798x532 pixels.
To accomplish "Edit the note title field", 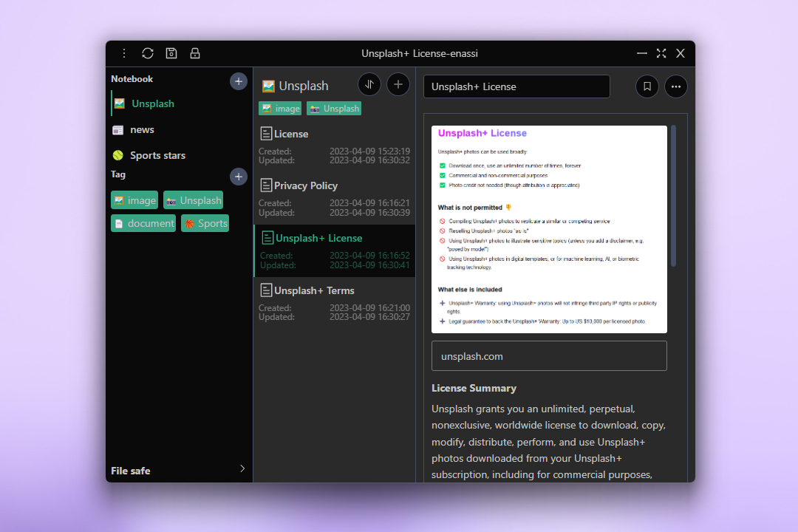I will tap(516, 86).
